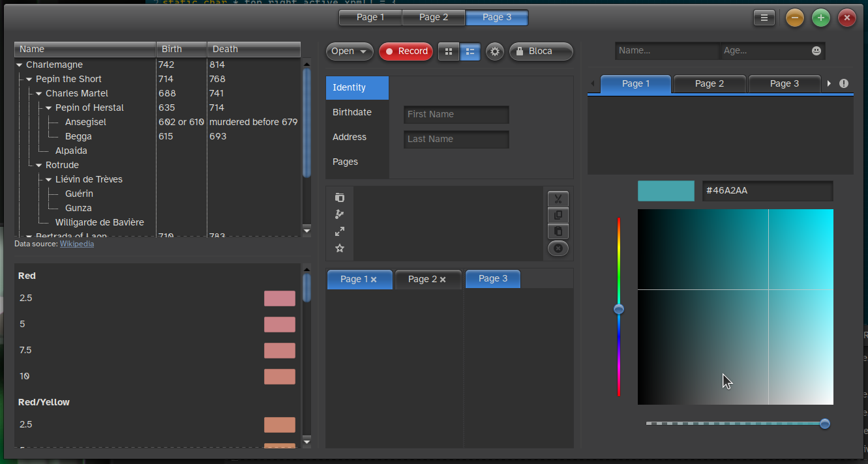
Task: Follow the Wikipedia link
Action: click(x=77, y=244)
